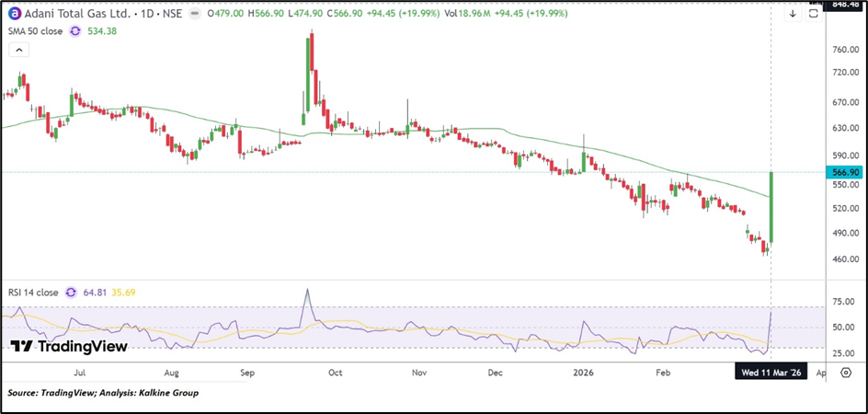Click the fullscreen frame icon

pyautogui.click(x=813, y=14)
